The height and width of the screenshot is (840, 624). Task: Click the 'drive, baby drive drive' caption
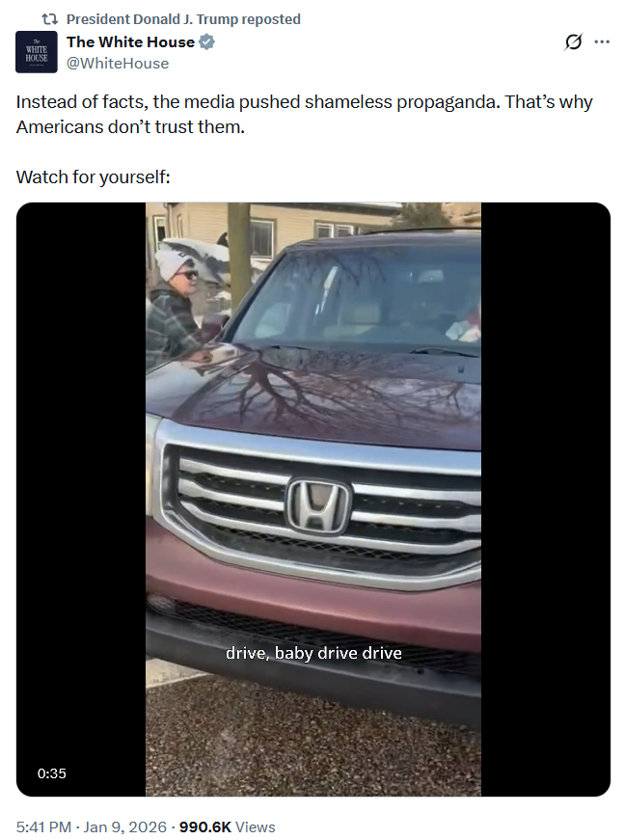click(313, 653)
